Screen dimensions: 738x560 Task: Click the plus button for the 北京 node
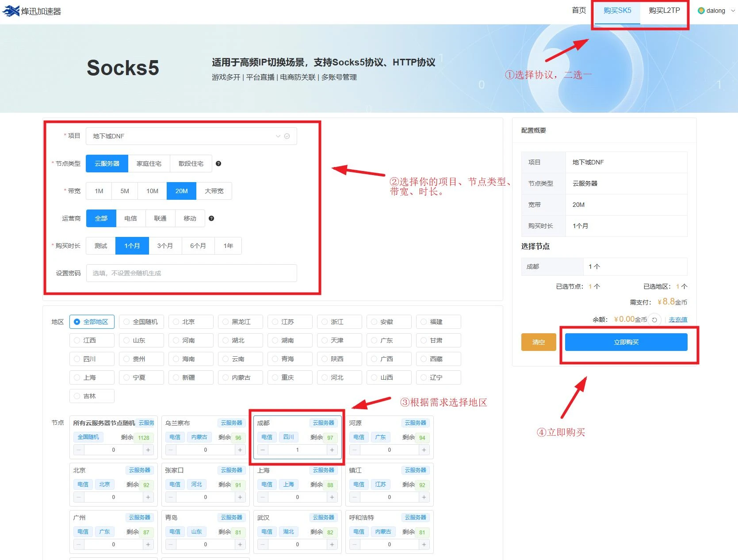[x=148, y=497]
